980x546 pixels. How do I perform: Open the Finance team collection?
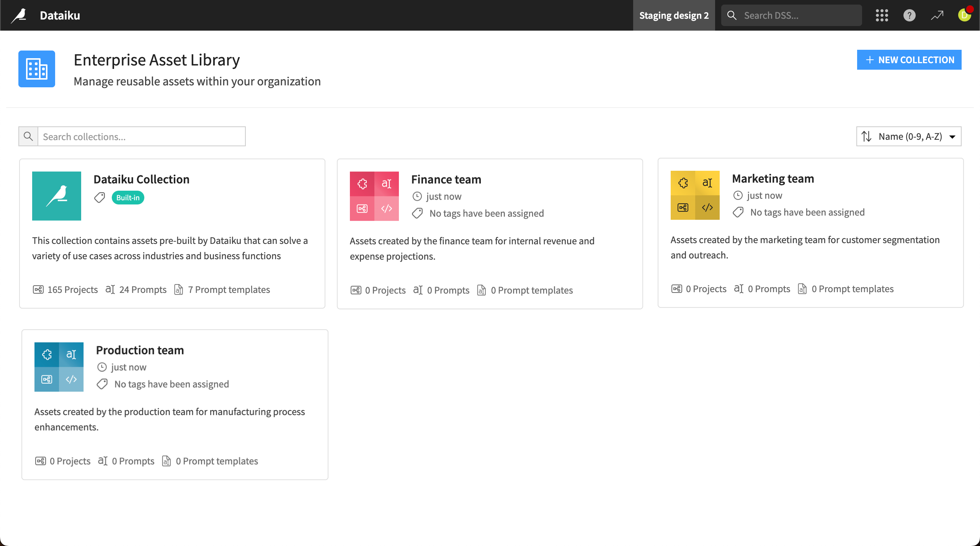(446, 179)
